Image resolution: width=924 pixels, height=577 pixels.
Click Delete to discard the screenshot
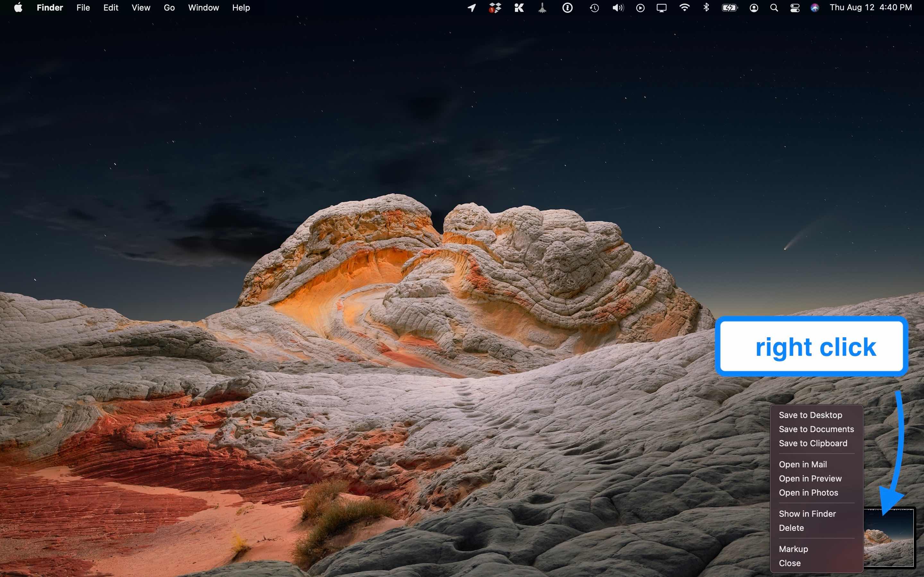791,527
